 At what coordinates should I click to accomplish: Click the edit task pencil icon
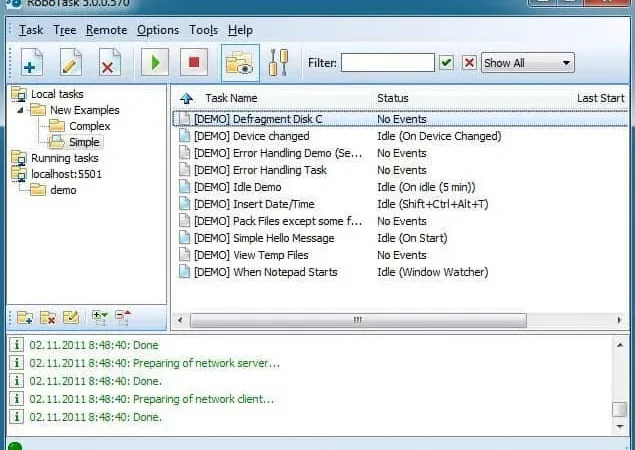point(71,63)
